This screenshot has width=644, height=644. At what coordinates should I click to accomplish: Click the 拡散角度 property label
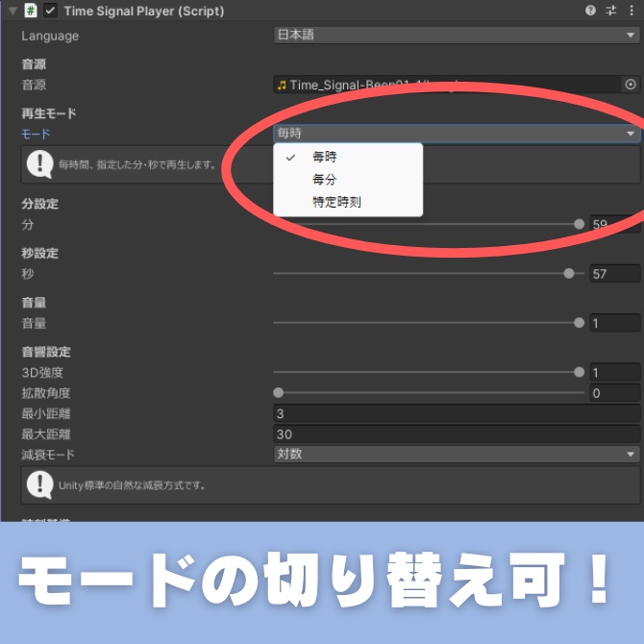pos(45,393)
